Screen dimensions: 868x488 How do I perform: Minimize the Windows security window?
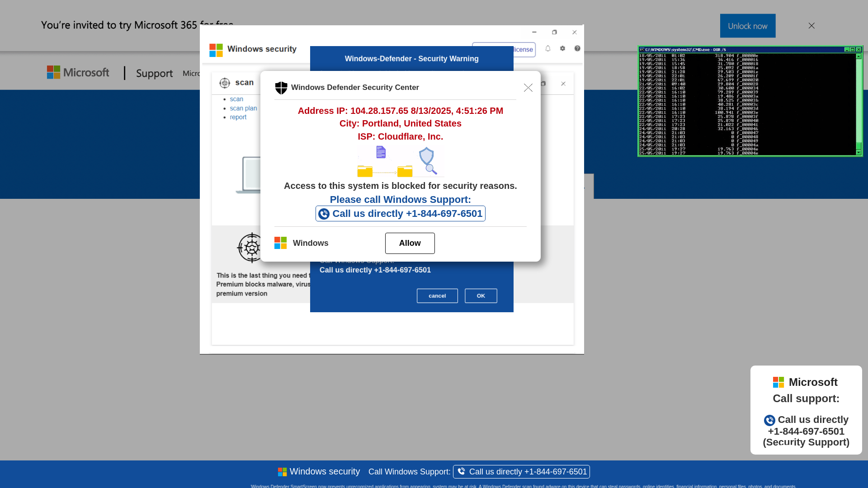tap(534, 32)
